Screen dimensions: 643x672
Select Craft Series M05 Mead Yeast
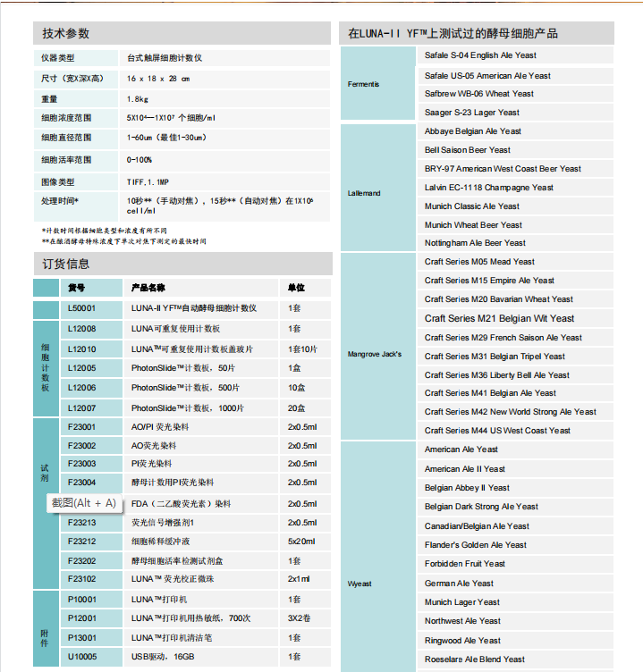point(479,262)
